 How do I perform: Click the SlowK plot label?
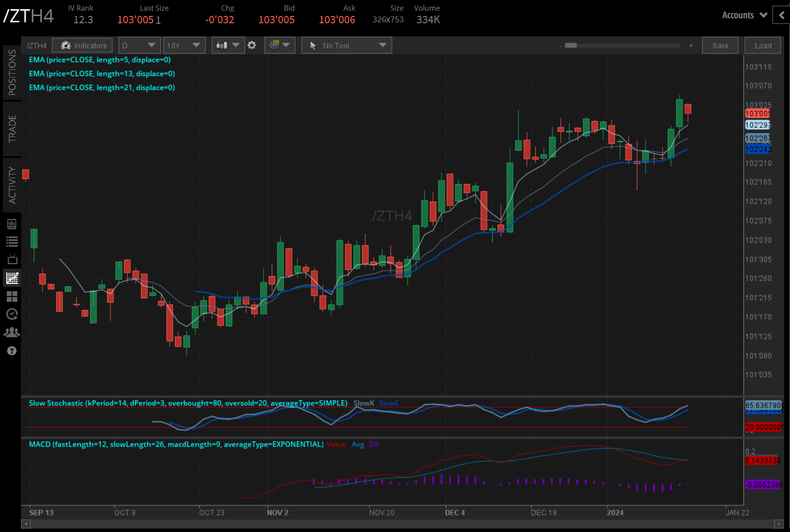[364, 403]
